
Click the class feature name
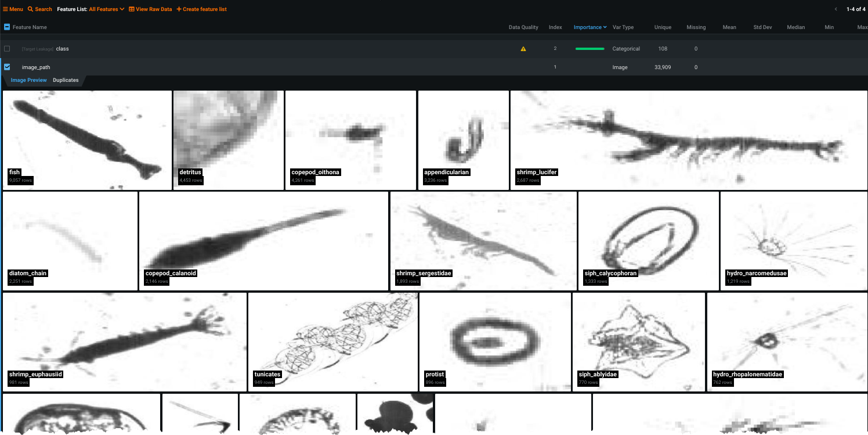(62, 49)
